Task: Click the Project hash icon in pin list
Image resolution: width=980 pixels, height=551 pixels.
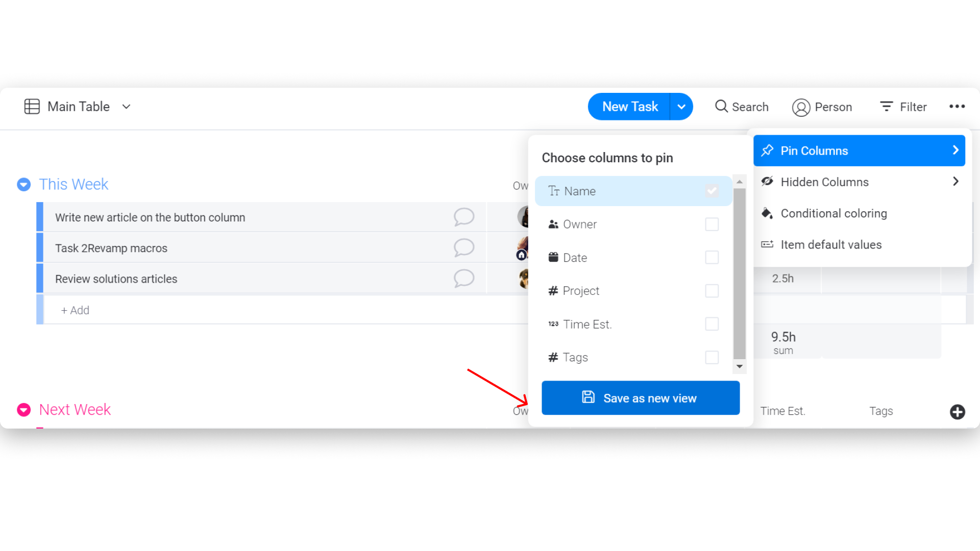Action: 553,291
